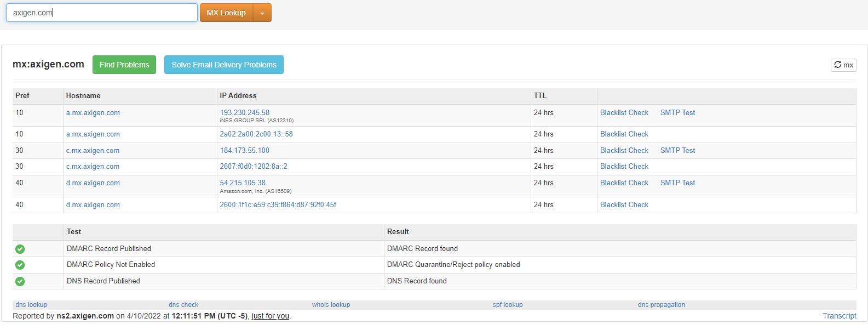Viewport: 868px width, 330px height.
Task: Open a.mx.axigen.com link for IP 193.230.245.58
Action: coord(93,113)
